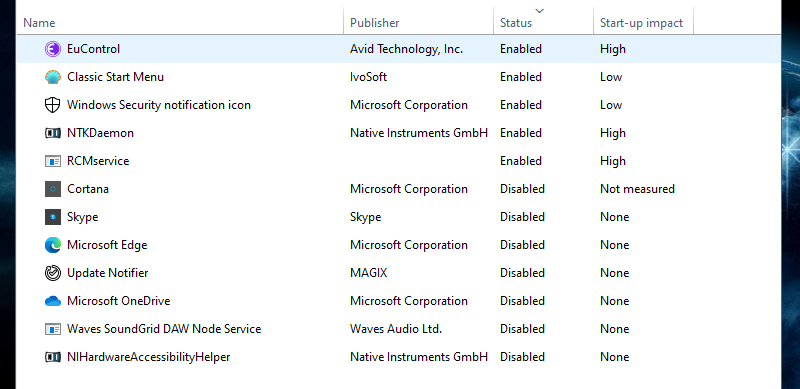Click the Waves SoundGrid service icon
Screen dimensions: 800x389
53,329
